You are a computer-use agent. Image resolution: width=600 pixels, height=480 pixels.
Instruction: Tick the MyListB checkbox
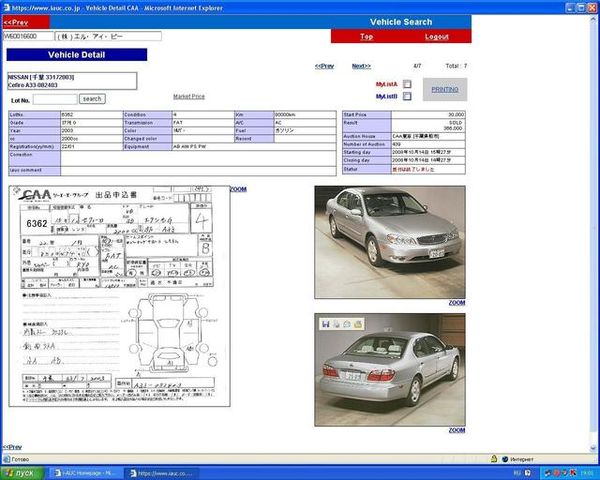tap(407, 97)
